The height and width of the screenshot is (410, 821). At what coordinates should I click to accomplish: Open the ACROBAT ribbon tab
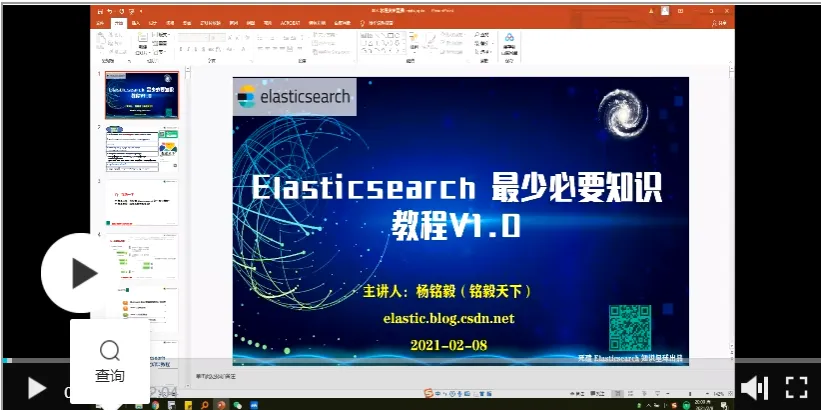[290, 23]
